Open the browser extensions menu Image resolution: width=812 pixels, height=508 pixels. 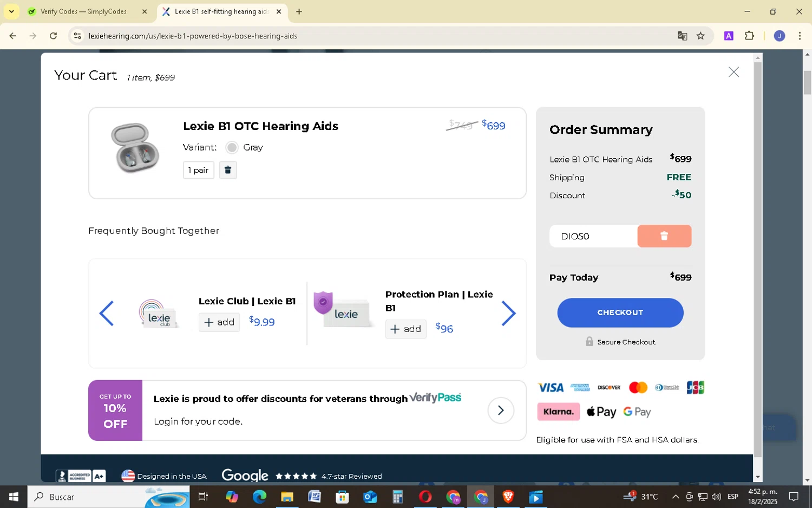[749, 36]
